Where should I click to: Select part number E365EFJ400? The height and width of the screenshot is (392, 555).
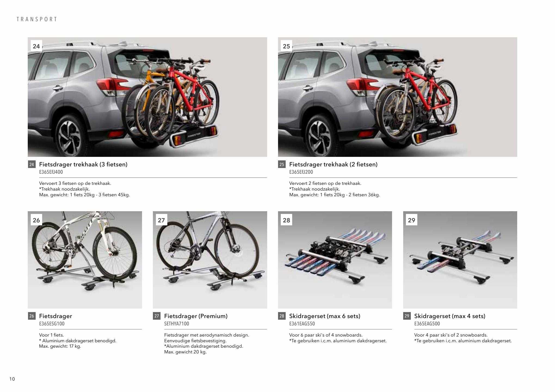[x=51, y=172]
